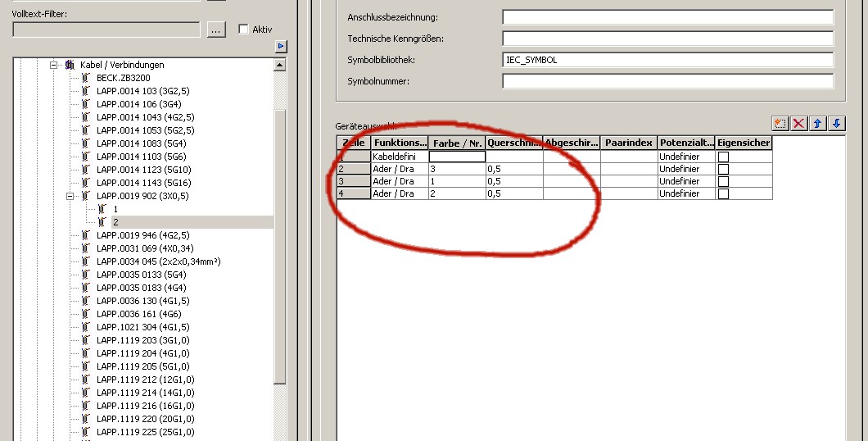Collapse LAPP.0019 902 (3X0,5) node

coord(70,196)
